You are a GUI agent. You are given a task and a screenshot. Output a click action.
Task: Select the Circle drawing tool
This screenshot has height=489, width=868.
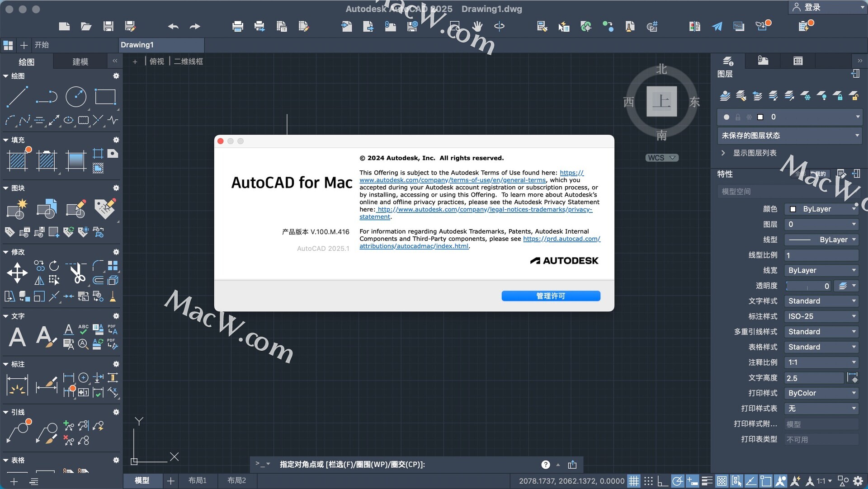click(x=76, y=97)
